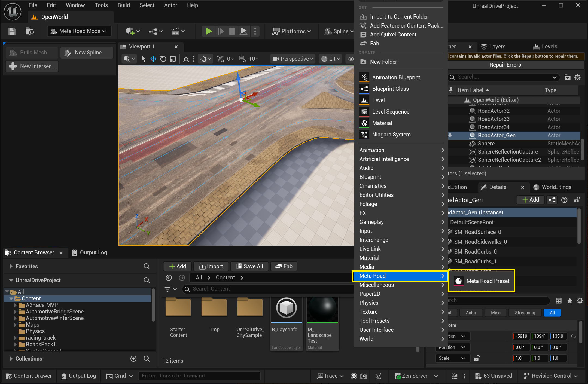The image size is (588, 384).
Task: Click the Search Content field
Action: tap(268, 289)
